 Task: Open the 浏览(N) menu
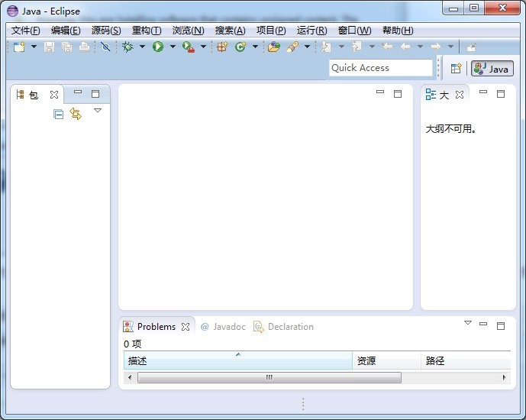click(x=189, y=31)
